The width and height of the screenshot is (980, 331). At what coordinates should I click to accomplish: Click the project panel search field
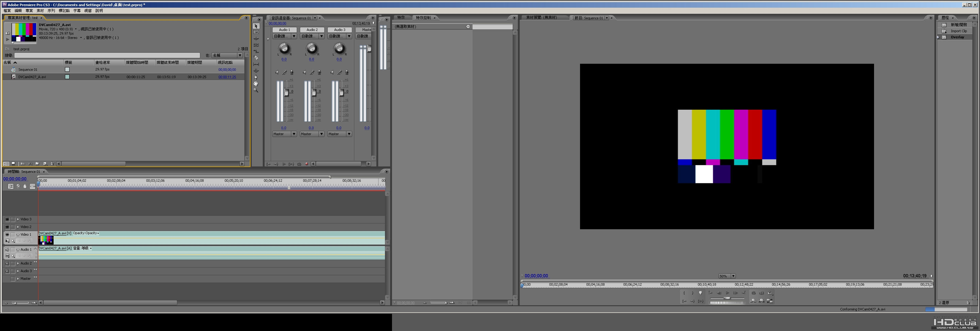coord(107,55)
